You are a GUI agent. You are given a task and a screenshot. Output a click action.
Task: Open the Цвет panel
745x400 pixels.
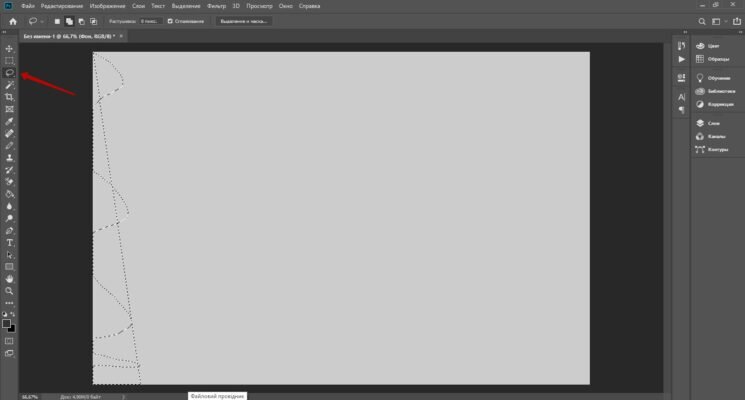708,46
